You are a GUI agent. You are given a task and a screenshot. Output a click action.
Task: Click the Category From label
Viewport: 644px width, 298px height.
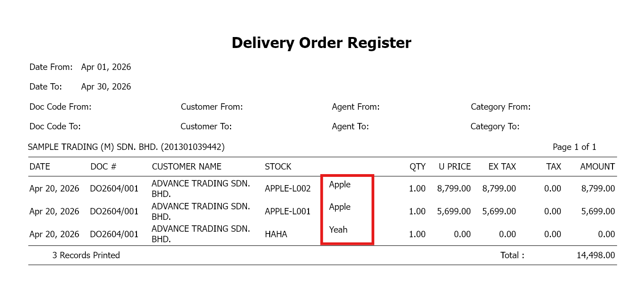(x=500, y=107)
